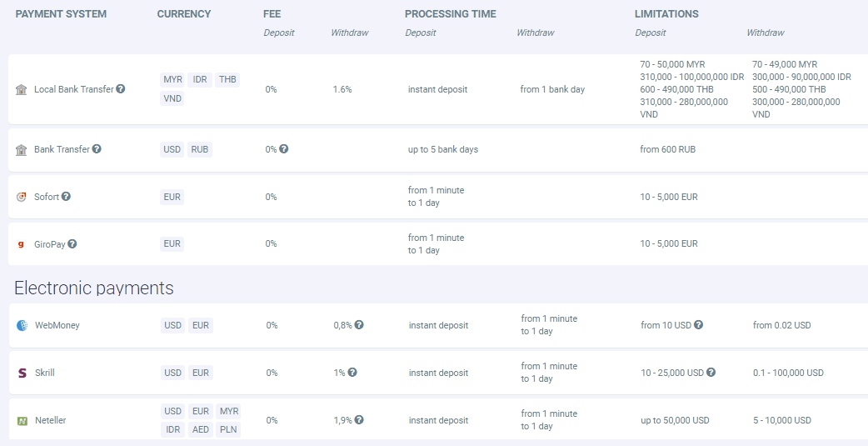Select the THB currency tag
The image size is (868, 446).
(x=227, y=80)
